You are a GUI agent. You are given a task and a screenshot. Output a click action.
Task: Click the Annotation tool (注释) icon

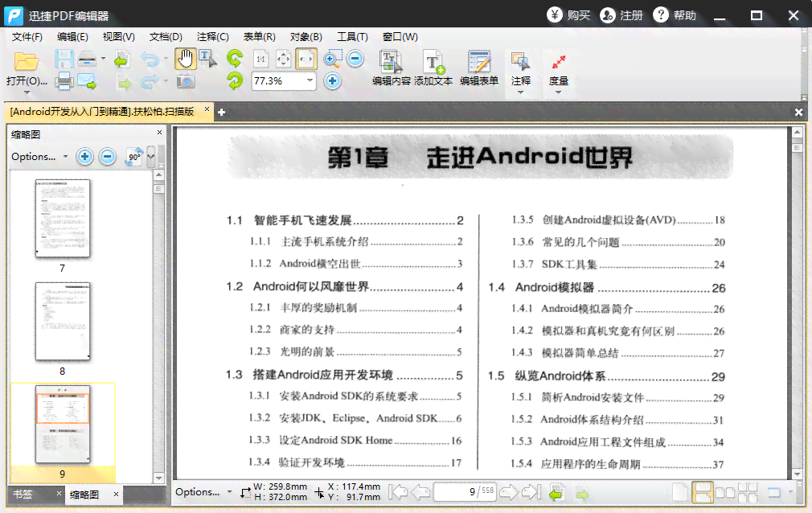520,62
